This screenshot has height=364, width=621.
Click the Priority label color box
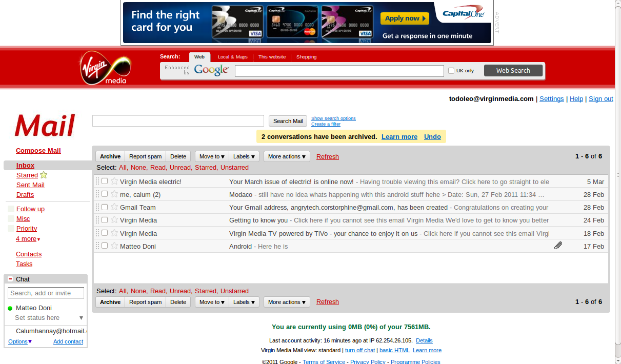(x=11, y=229)
